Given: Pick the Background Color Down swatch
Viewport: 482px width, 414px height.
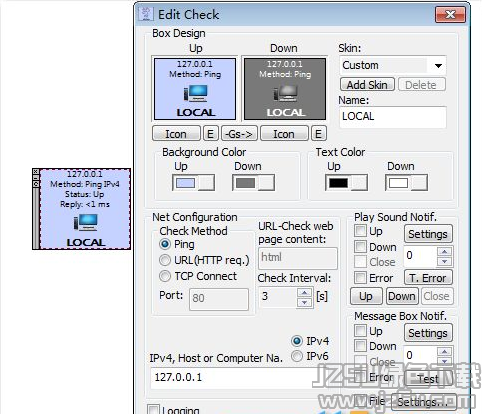Looking at the screenshot, I should click(x=253, y=183).
